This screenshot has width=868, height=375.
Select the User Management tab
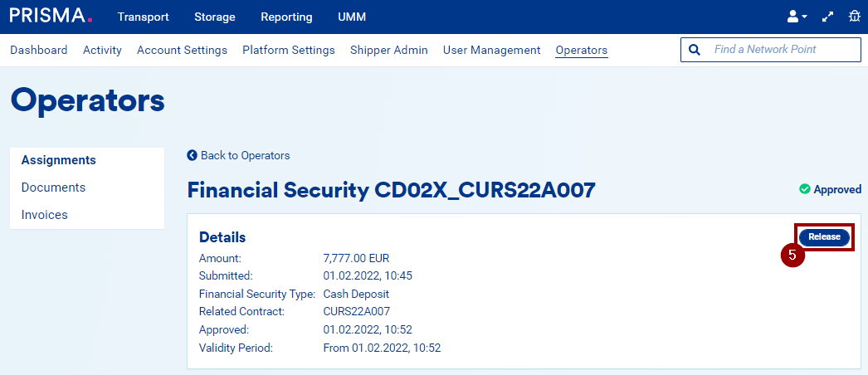(491, 50)
